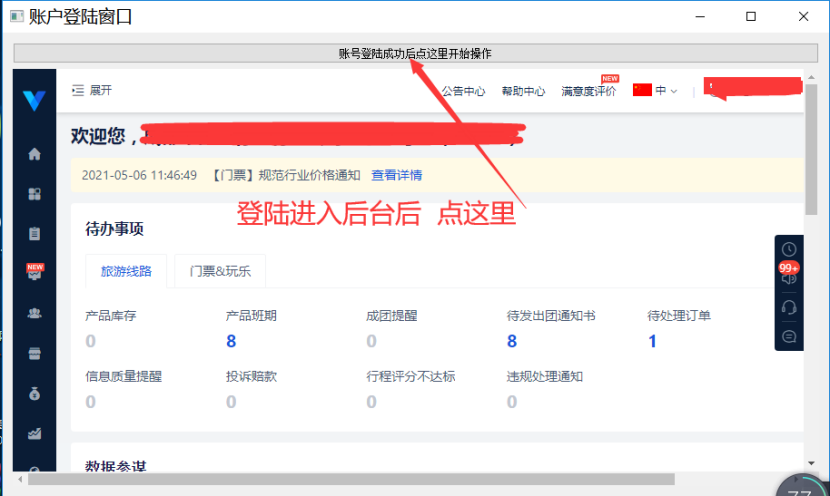The image size is (830, 496).
Task: Open the sidebar icon with NEW badge
Action: pos(35,272)
